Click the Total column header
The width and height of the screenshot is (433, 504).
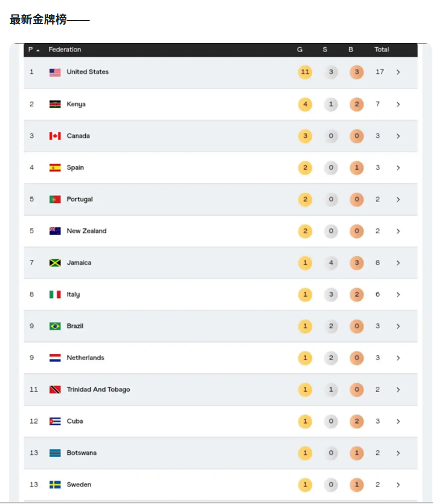pyautogui.click(x=382, y=50)
